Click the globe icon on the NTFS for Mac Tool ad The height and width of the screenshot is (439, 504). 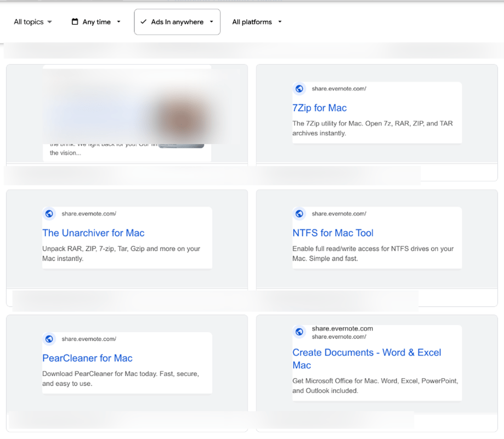tap(299, 213)
